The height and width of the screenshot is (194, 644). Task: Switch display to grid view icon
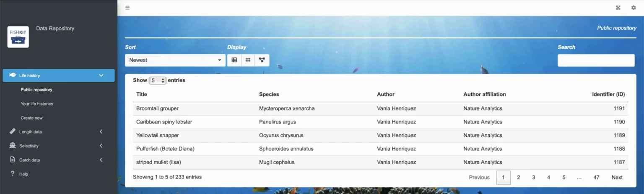coord(248,60)
